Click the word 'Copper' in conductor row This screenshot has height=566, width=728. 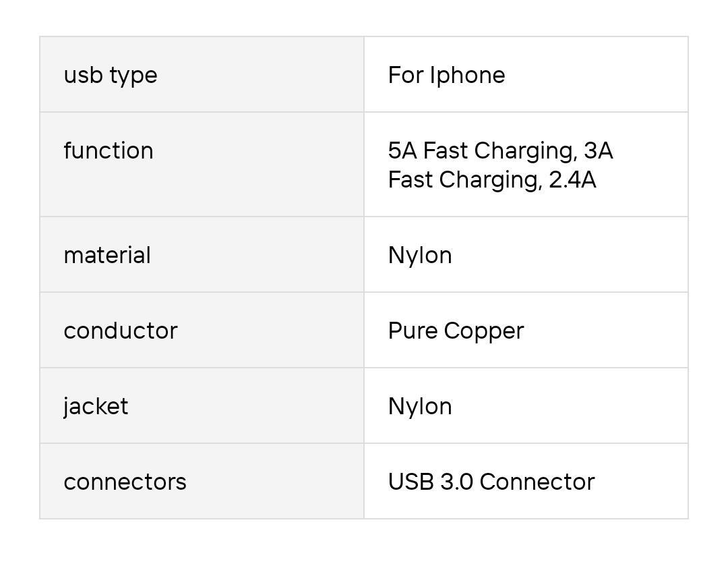(484, 332)
